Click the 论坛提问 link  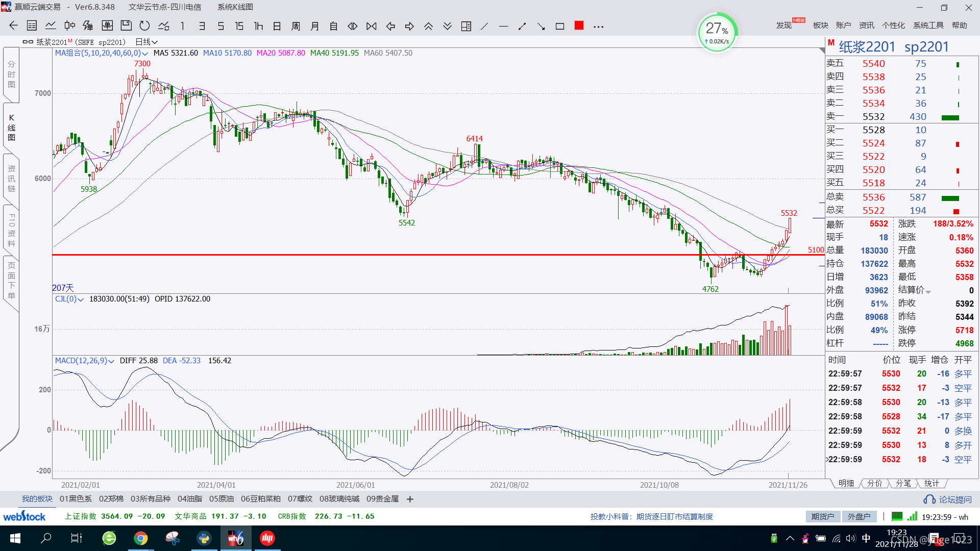pyautogui.click(x=948, y=499)
